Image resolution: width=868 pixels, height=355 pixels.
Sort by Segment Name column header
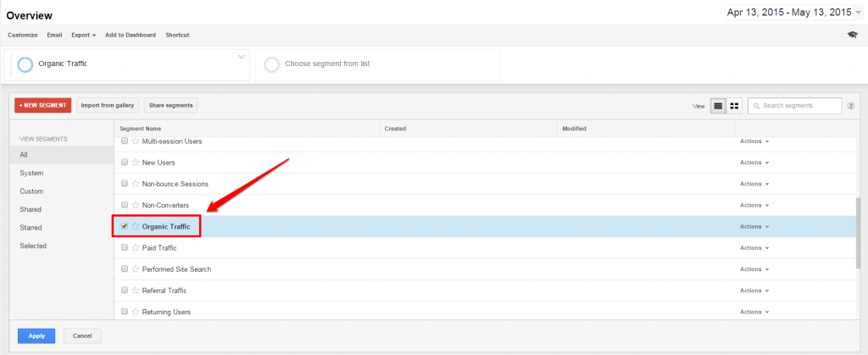pyautogui.click(x=141, y=128)
